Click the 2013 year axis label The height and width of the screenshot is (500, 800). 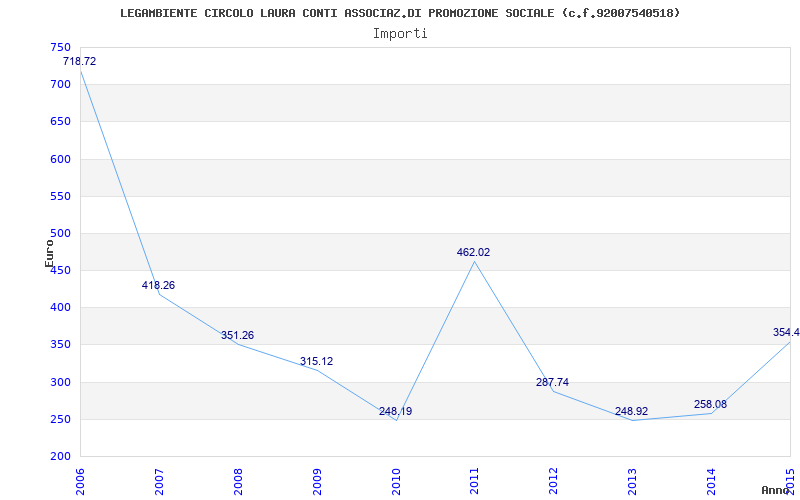pyautogui.click(x=633, y=481)
